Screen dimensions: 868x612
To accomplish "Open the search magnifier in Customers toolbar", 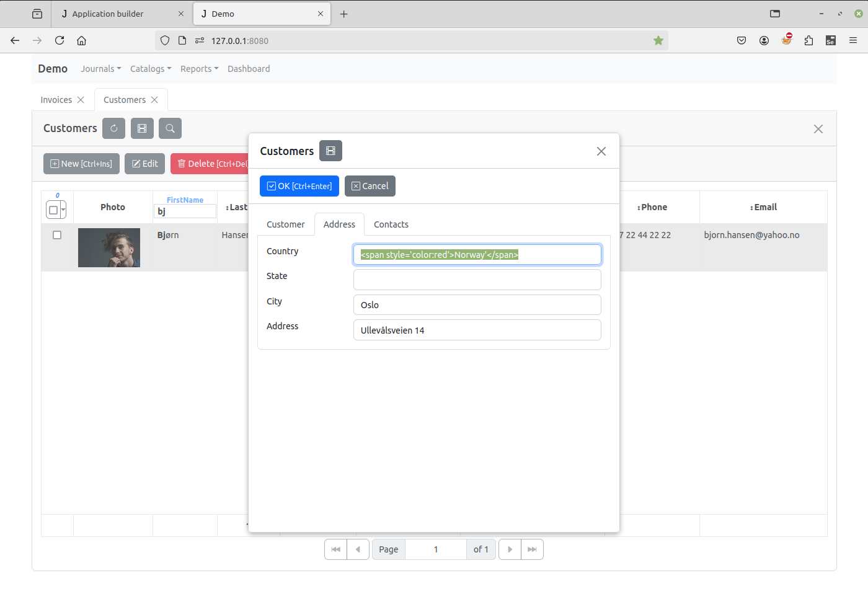I will (170, 128).
